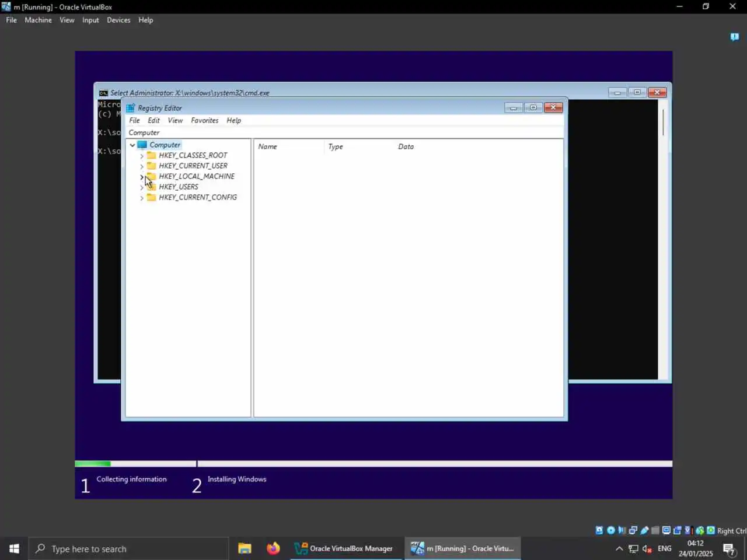Click the host network tray icon
Viewport: 747px width, 560px height.
[633, 548]
